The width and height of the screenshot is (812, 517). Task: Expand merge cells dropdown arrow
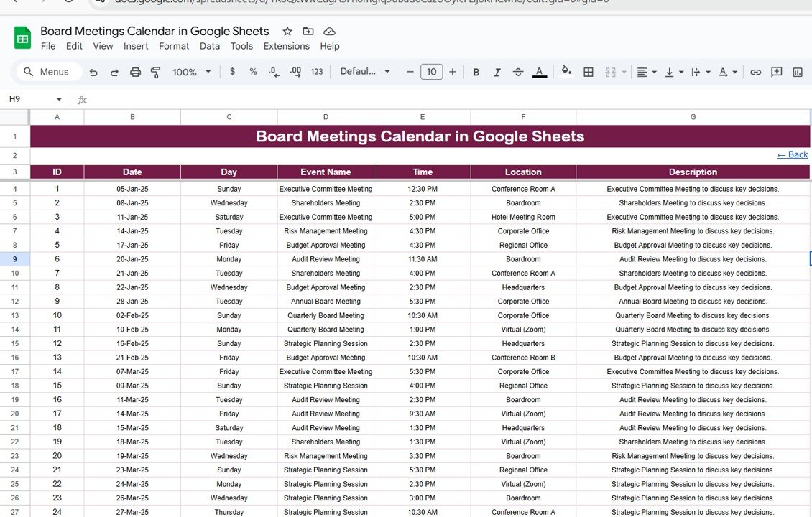624,72
